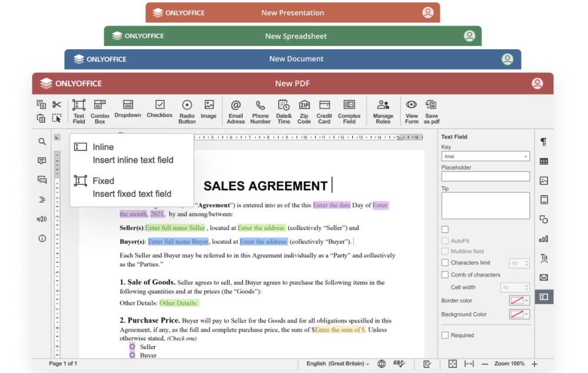Insert a Checkbox form field

160,109
